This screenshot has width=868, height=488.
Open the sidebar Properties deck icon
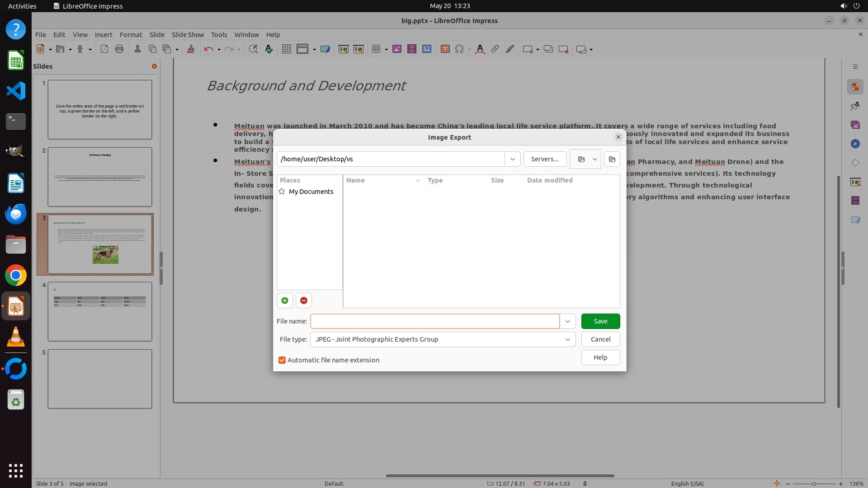(855, 87)
